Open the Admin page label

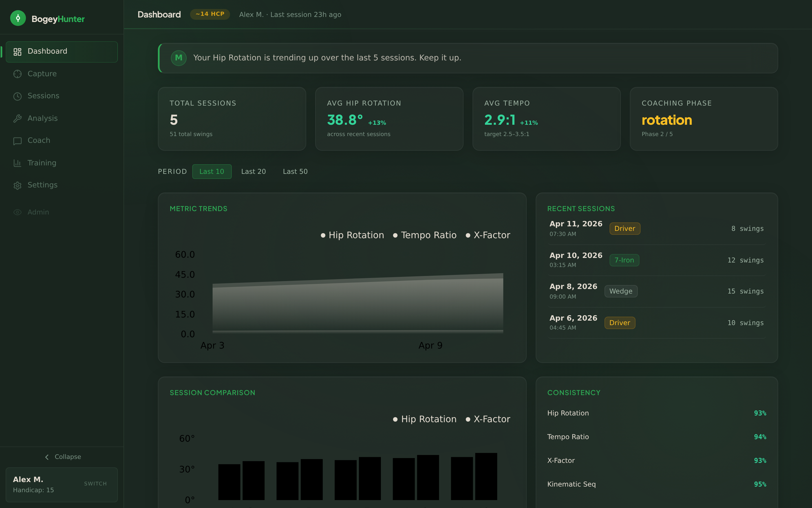click(x=38, y=212)
